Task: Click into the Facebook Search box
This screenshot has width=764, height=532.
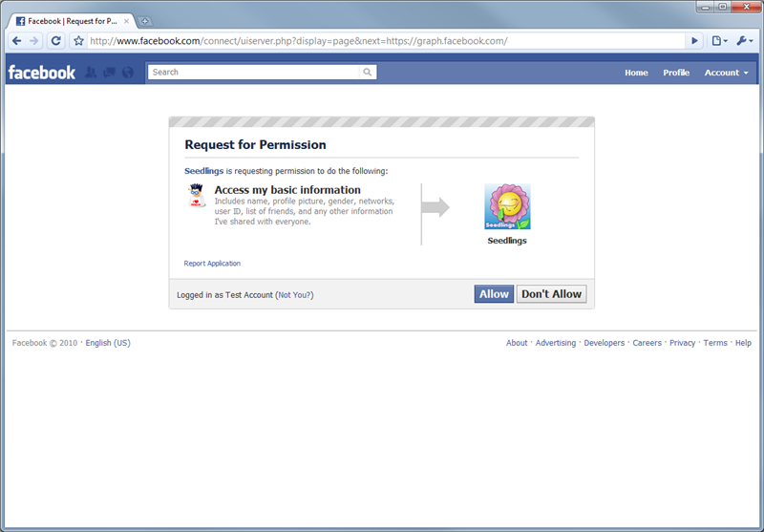Action: (253, 72)
